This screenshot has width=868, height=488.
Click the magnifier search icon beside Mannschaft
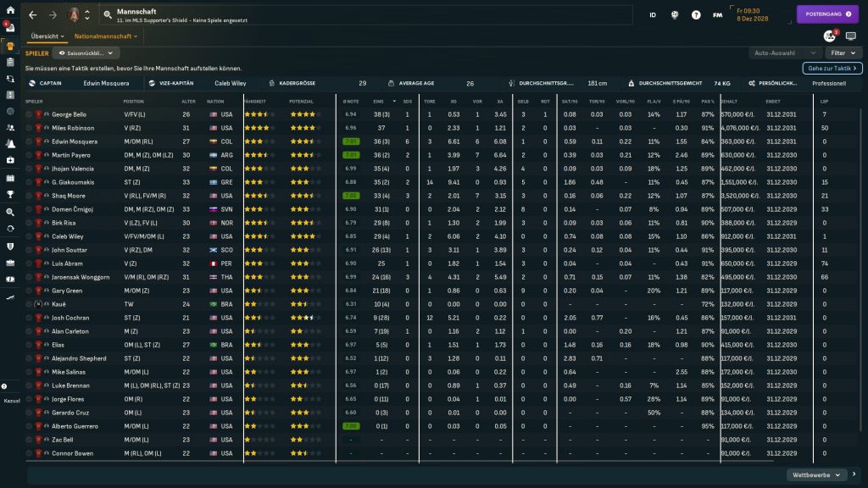(x=108, y=15)
